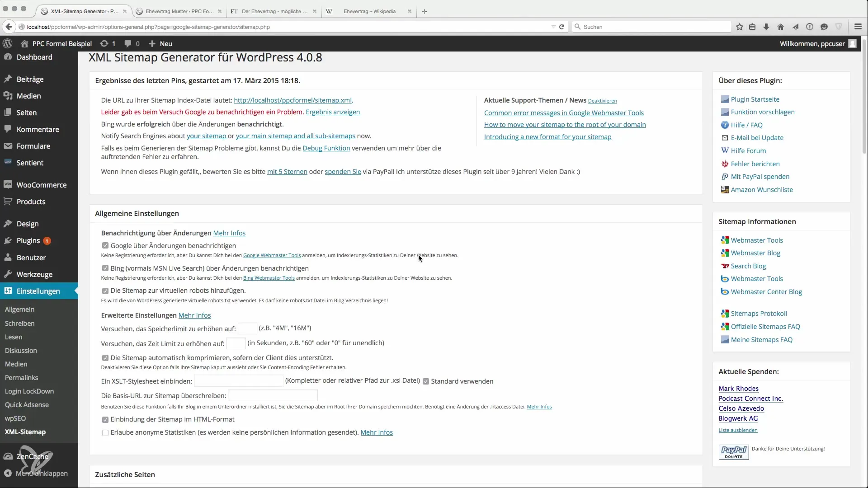The image size is (868, 488).
Task: Open the WordPress logo menu in admin bar
Action: pyautogui.click(x=7, y=43)
